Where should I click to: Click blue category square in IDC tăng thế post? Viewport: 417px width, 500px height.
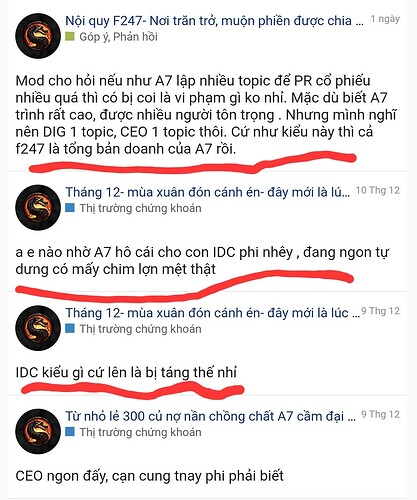tap(70, 329)
